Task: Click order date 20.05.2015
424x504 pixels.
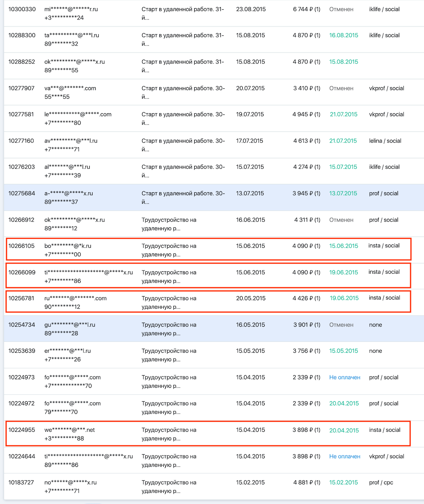Action: [251, 298]
